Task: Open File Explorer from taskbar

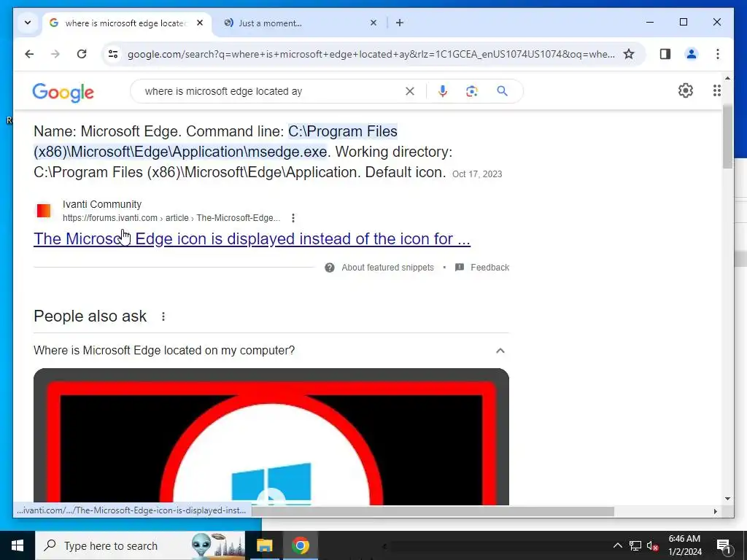Action: tap(264, 545)
